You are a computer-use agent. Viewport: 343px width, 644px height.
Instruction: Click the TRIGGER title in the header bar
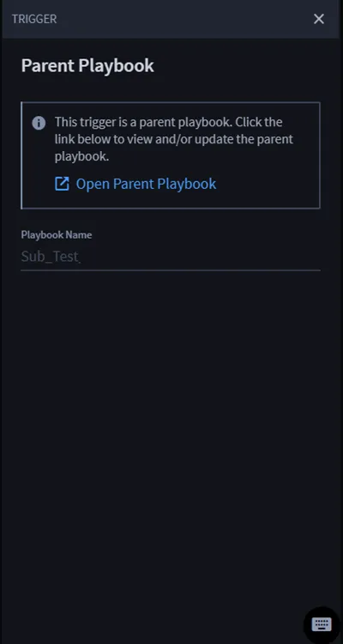[x=34, y=19]
